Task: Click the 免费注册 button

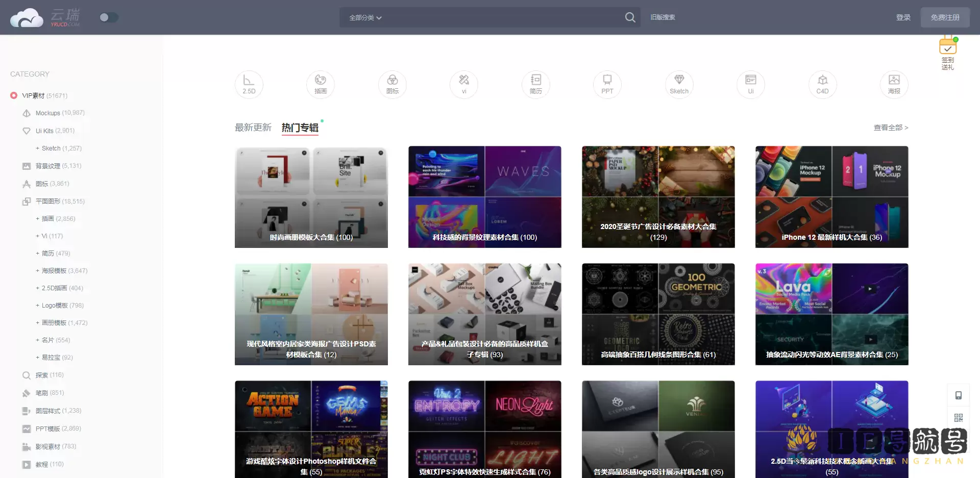Action: click(945, 17)
